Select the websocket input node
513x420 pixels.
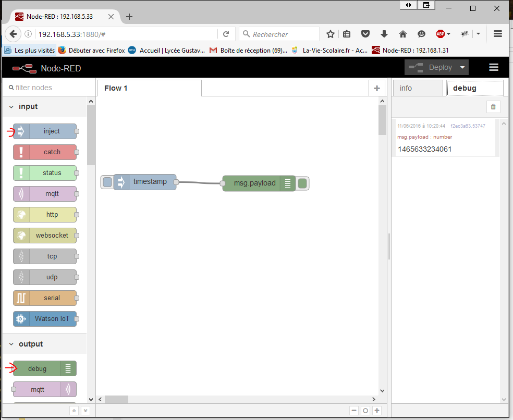click(45, 236)
